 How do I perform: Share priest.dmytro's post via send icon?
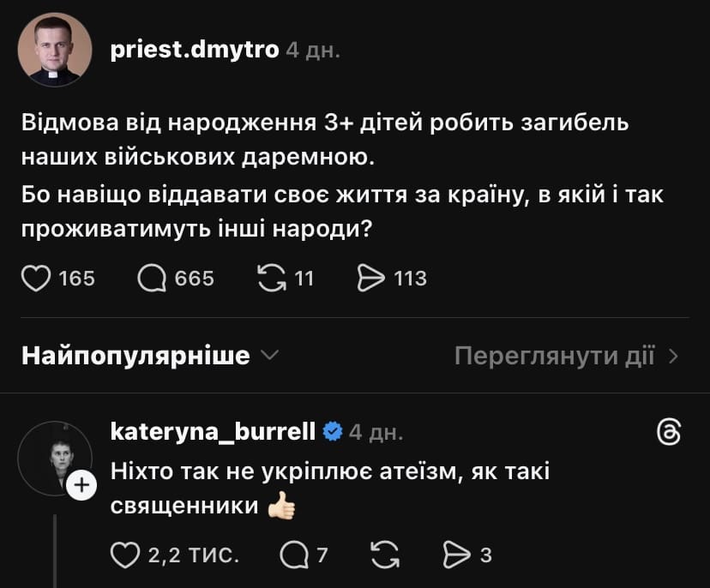[370, 278]
